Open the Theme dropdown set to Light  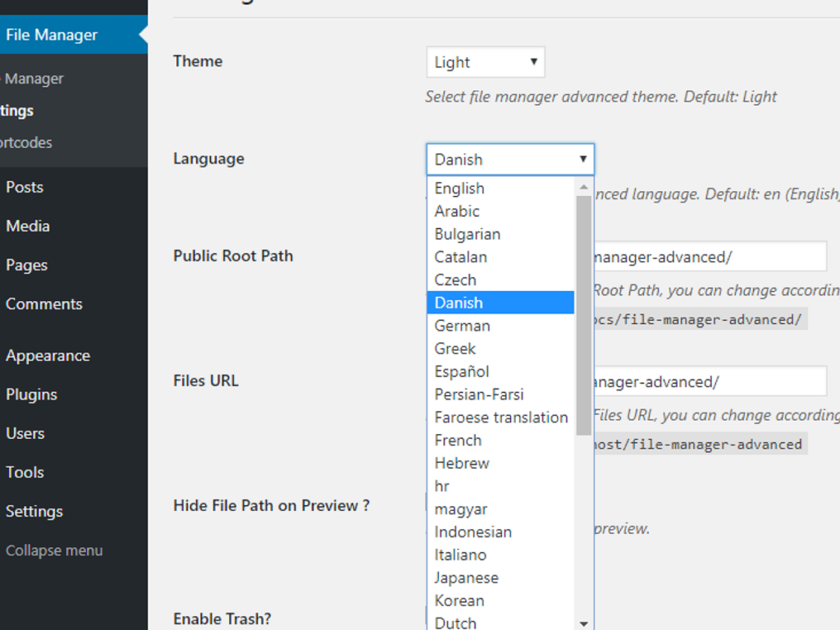485,62
